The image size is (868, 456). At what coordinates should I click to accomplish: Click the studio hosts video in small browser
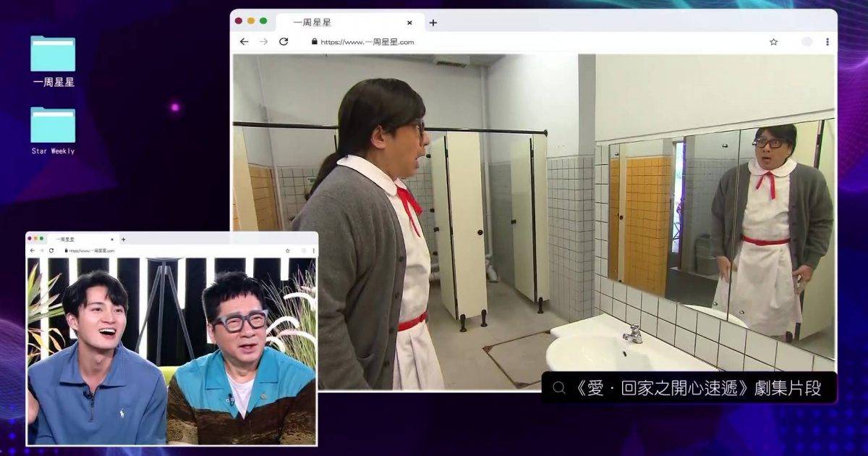(171, 350)
